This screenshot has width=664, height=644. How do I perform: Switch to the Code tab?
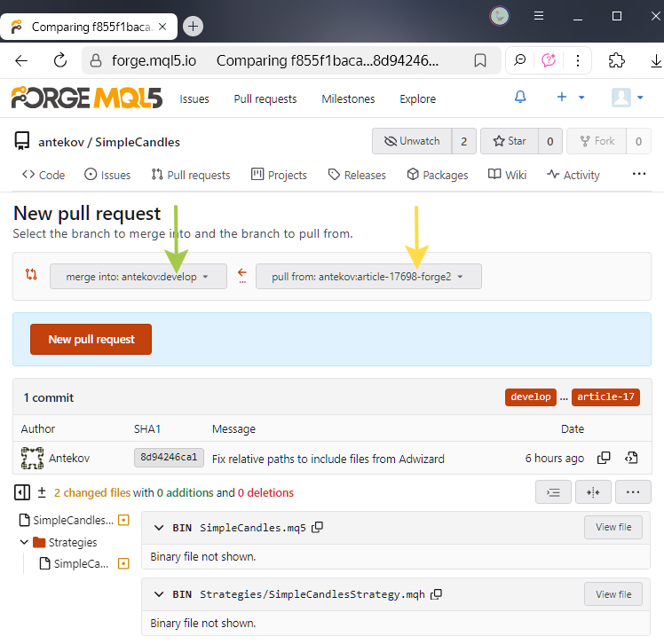[x=43, y=175]
